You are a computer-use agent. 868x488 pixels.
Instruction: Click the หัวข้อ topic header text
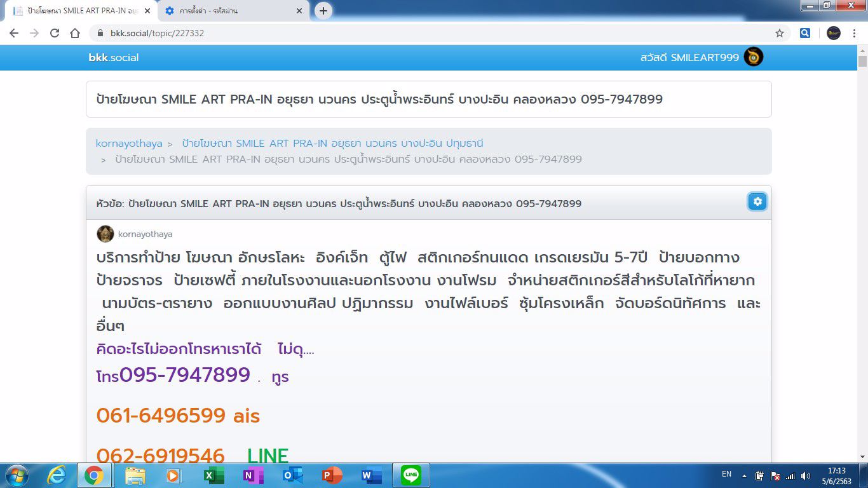click(339, 203)
